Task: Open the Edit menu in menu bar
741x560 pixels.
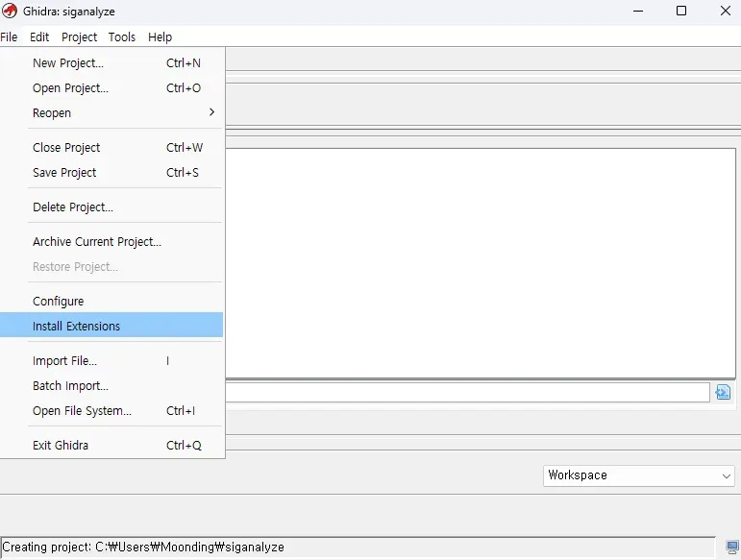Action: pos(39,37)
